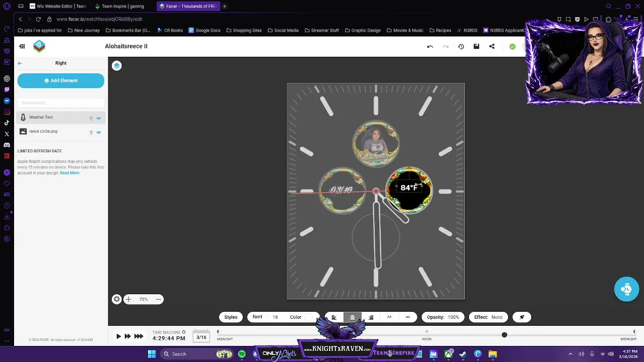The height and width of the screenshot is (362, 644).
Task: Open the Shopping Sites bookmark folder
Action: pyautogui.click(x=244, y=30)
